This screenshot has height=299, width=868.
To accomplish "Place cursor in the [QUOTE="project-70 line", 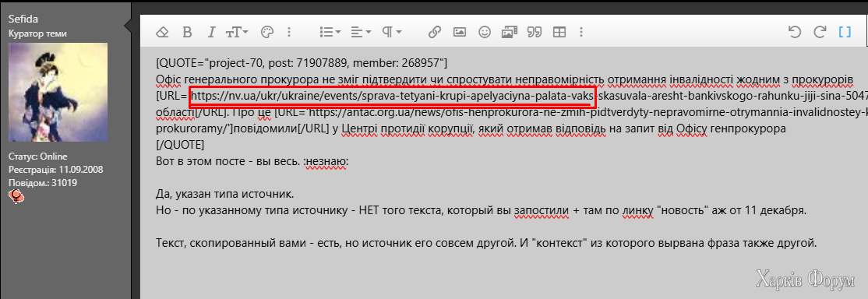I will coord(302,62).
